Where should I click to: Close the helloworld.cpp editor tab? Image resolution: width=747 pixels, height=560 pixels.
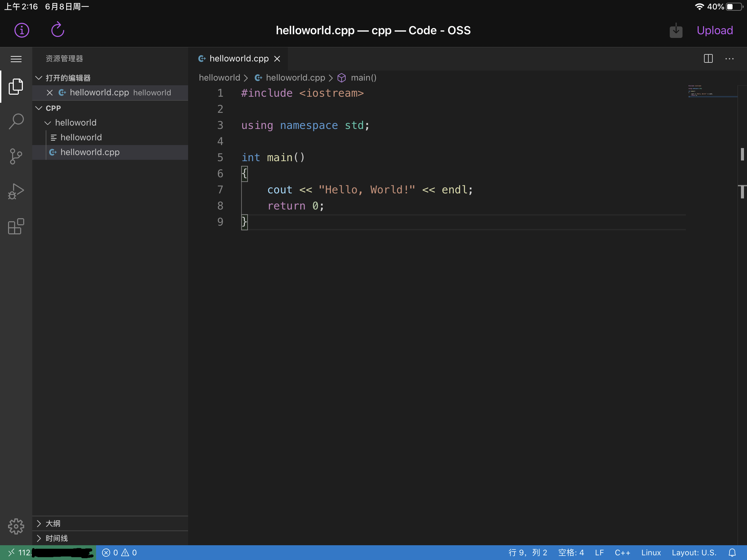coord(277,59)
